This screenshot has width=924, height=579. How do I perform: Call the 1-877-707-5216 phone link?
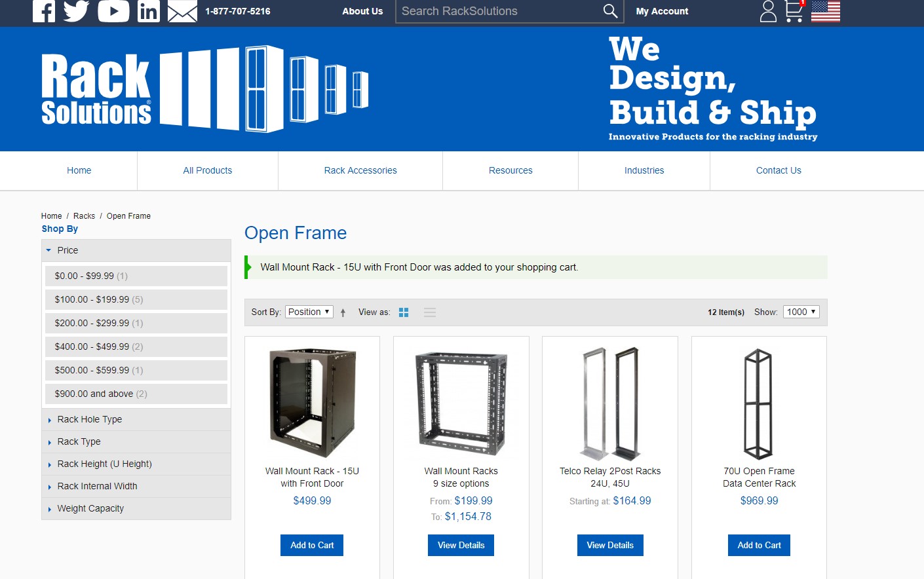pyautogui.click(x=238, y=11)
